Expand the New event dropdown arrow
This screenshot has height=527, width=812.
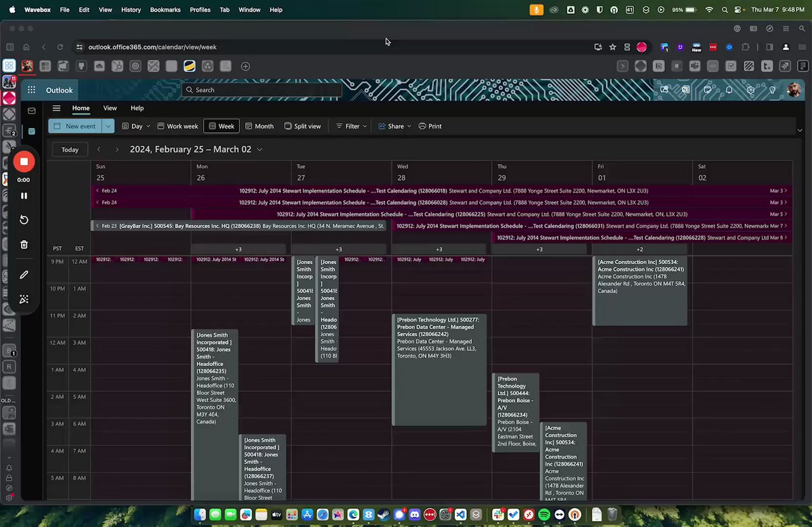108,126
